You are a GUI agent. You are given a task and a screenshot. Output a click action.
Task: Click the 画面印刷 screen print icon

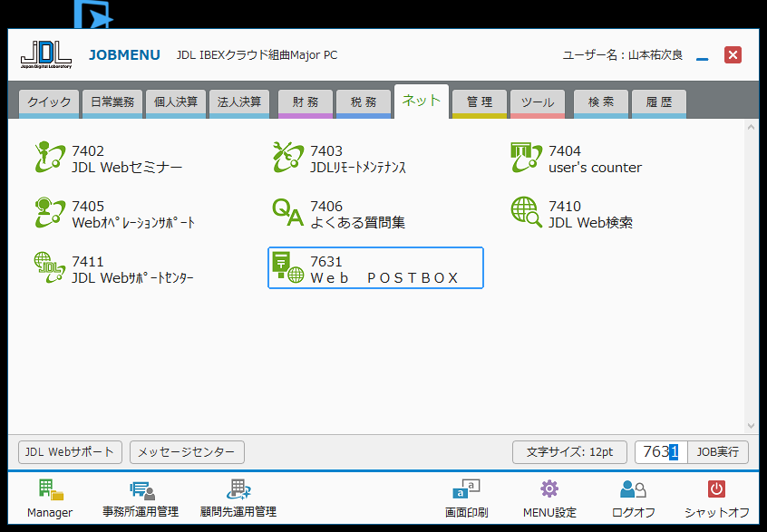(466, 490)
